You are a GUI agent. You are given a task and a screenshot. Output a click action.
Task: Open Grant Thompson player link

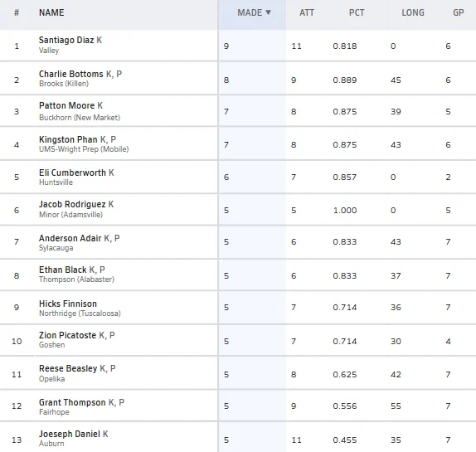(x=72, y=402)
